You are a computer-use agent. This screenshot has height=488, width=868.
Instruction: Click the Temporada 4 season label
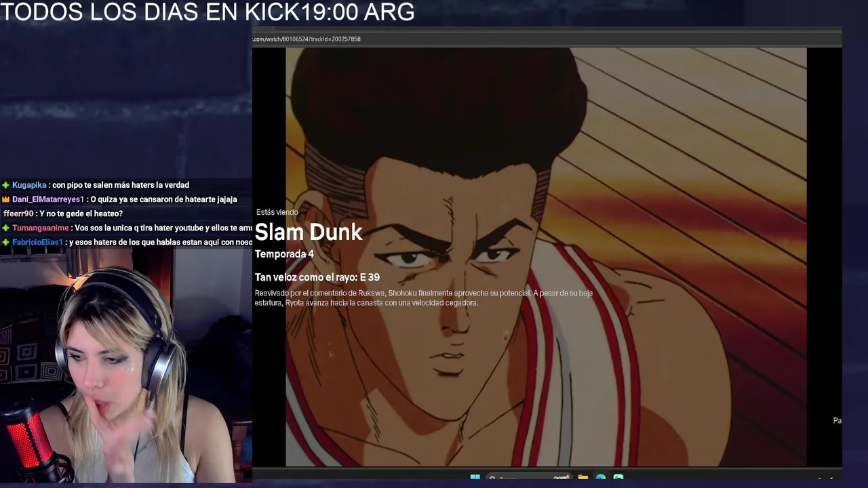coord(284,254)
